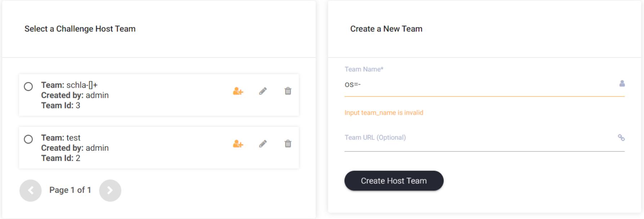
Task: Click the add member icon for team schla-[]+
Action: [x=238, y=91]
